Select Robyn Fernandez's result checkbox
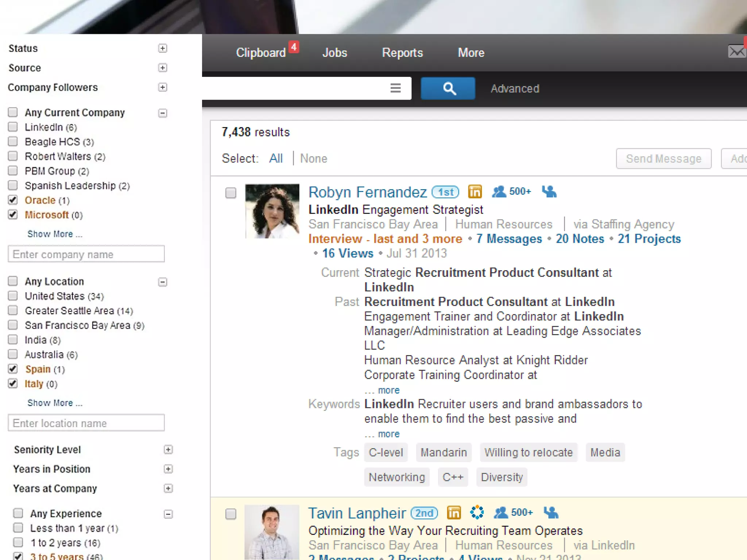747x560 pixels. pyautogui.click(x=231, y=192)
